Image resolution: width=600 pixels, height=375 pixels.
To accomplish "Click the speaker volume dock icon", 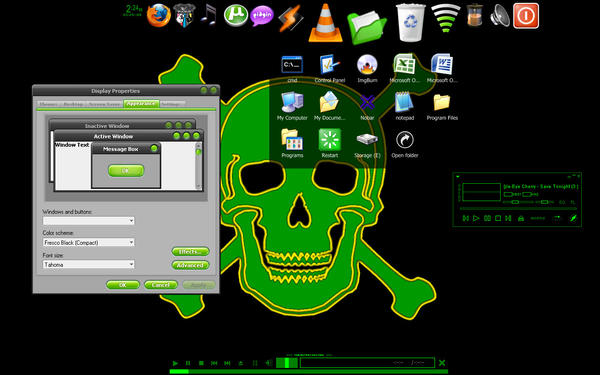I will 500,16.
